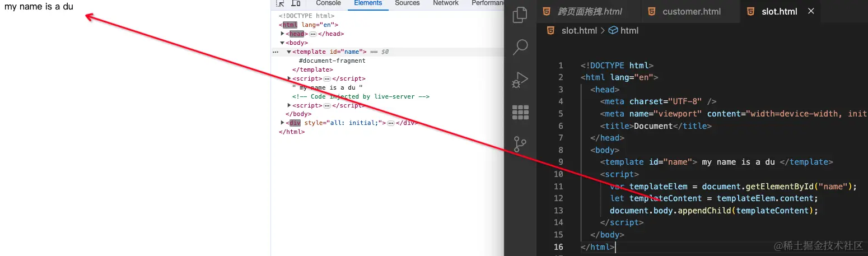Screen dimensions: 868x256
Task: Open the 跨页面拖拽.html editor tab
Action: [590, 11]
